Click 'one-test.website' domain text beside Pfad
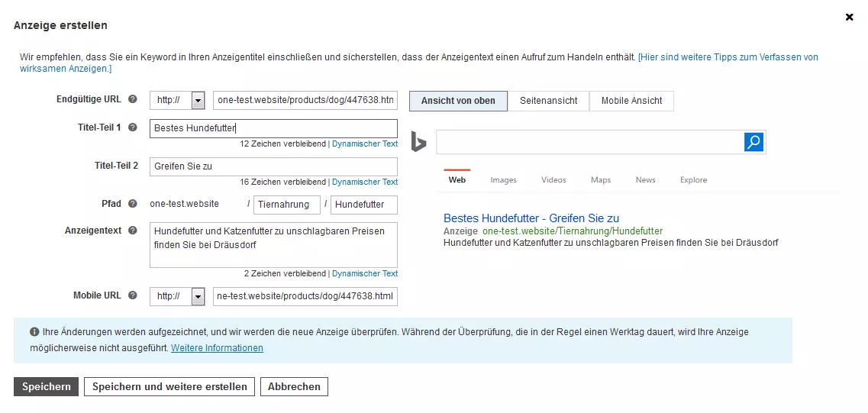868x413 pixels. [x=184, y=204]
